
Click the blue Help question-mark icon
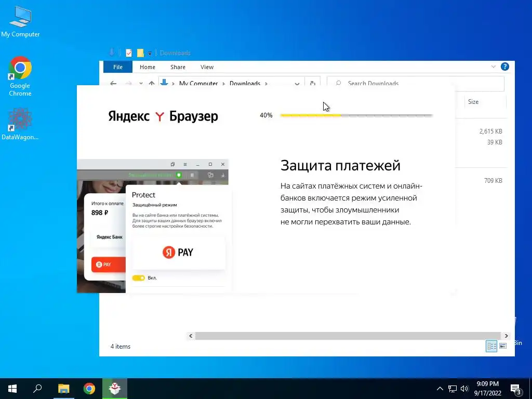click(x=505, y=66)
